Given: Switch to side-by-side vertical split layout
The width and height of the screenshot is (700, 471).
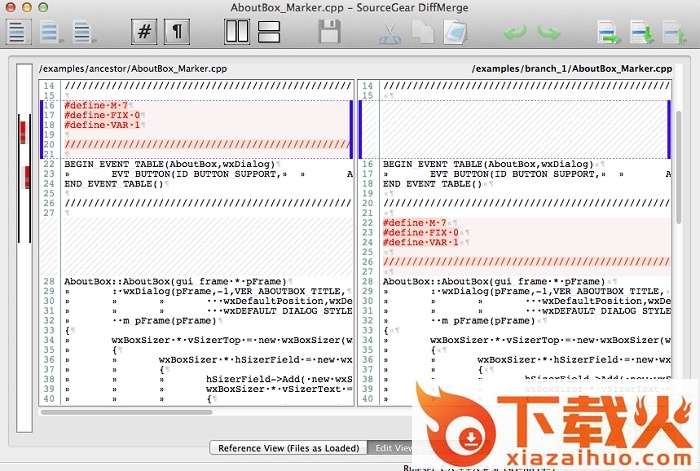Looking at the screenshot, I should pos(237,31).
